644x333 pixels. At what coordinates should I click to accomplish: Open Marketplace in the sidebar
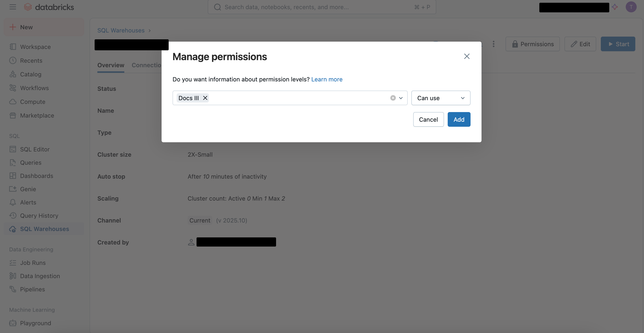coord(44,115)
